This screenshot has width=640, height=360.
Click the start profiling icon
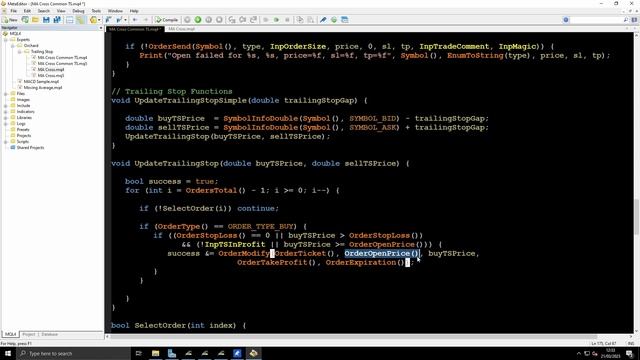pos(276,20)
